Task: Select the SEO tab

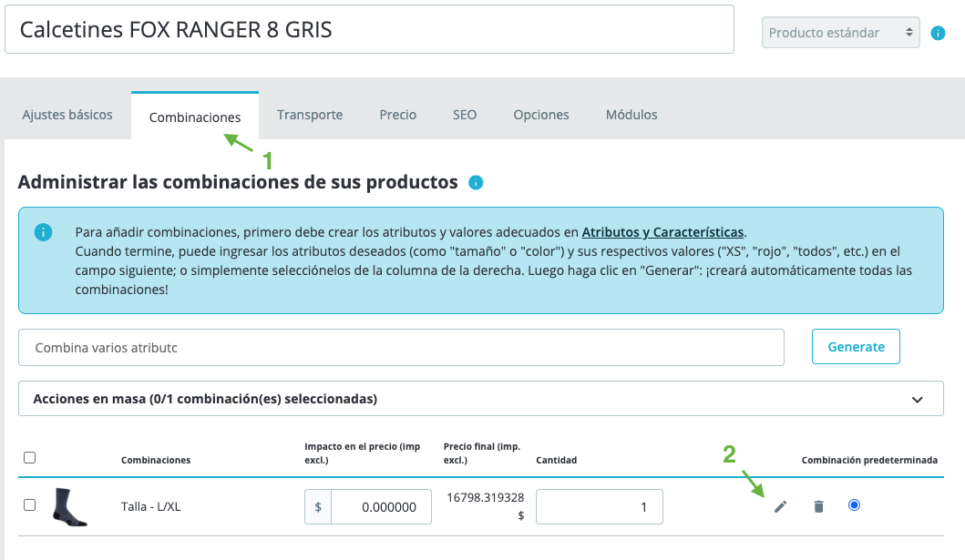Action: click(465, 115)
